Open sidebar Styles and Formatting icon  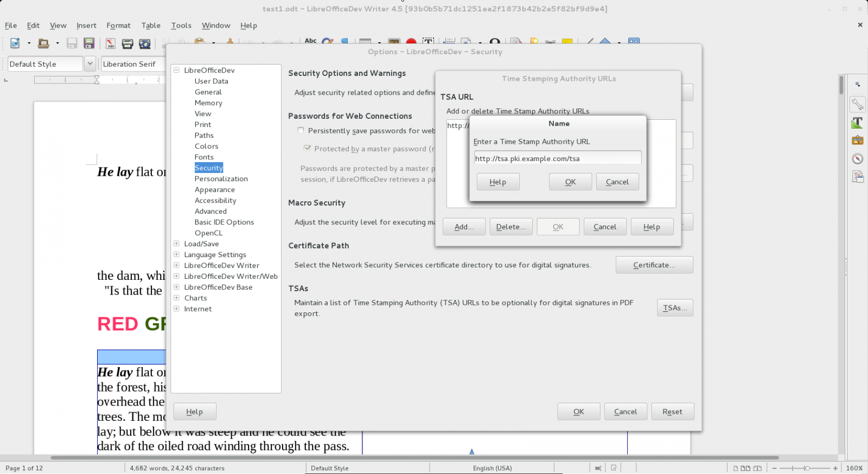(858, 123)
